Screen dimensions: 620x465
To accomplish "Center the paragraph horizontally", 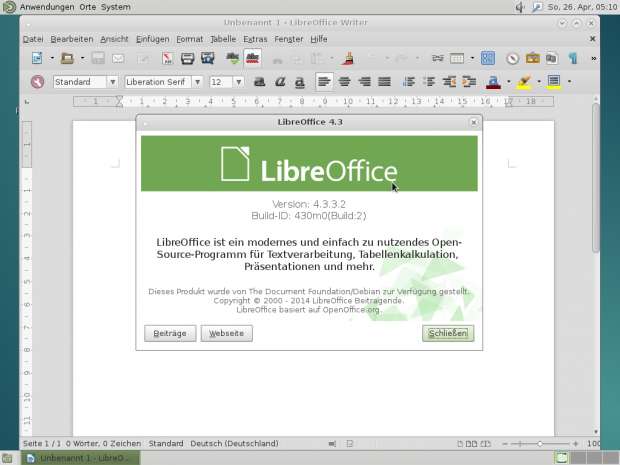I will tap(344, 82).
